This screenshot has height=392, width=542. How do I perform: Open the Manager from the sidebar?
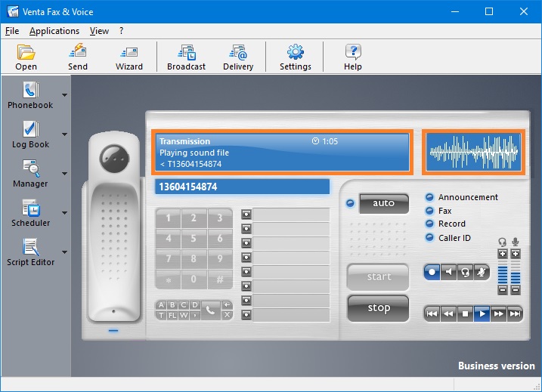tap(30, 174)
